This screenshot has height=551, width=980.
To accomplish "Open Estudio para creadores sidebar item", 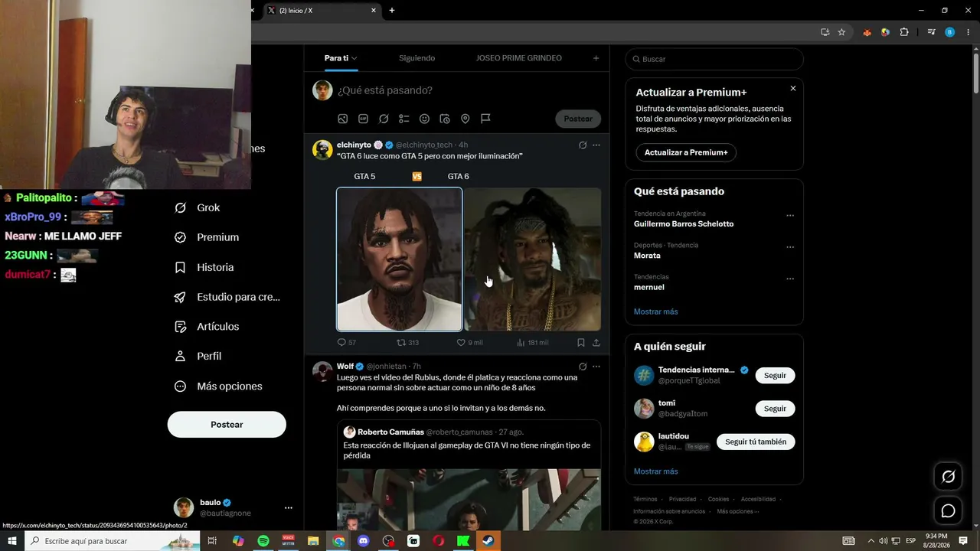I will tap(228, 297).
